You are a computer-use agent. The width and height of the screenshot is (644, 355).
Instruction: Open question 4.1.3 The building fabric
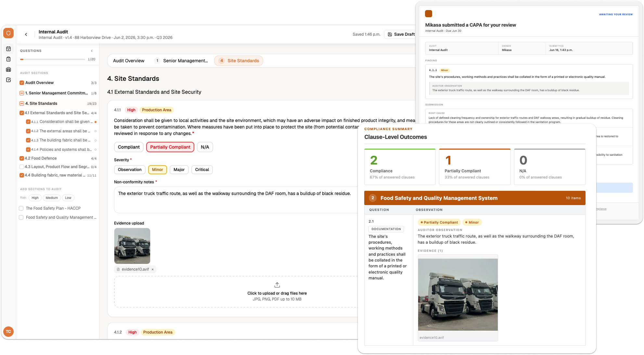pos(61,140)
